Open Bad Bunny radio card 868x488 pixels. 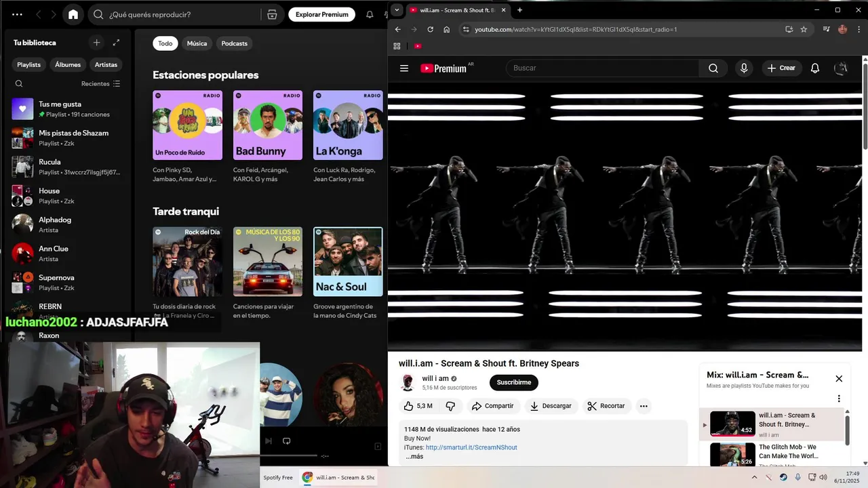(268, 125)
